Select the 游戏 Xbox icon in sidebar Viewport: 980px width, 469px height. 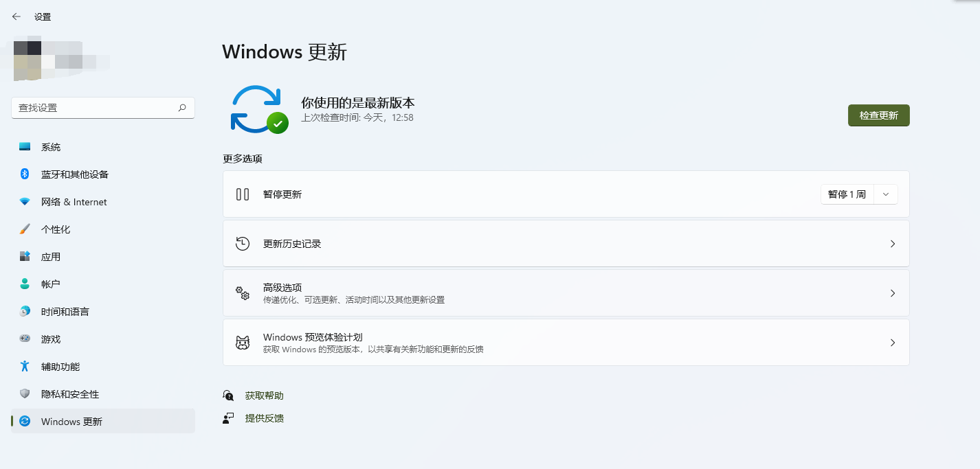pyautogui.click(x=25, y=339)
